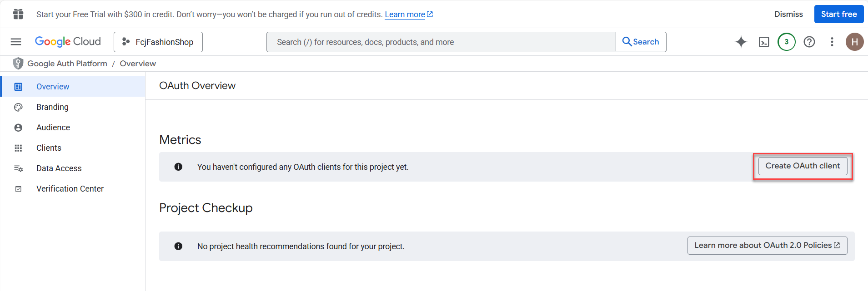Open Data Access in the sidebar
This screenshot has height=291, width=868.
(73, 168)
